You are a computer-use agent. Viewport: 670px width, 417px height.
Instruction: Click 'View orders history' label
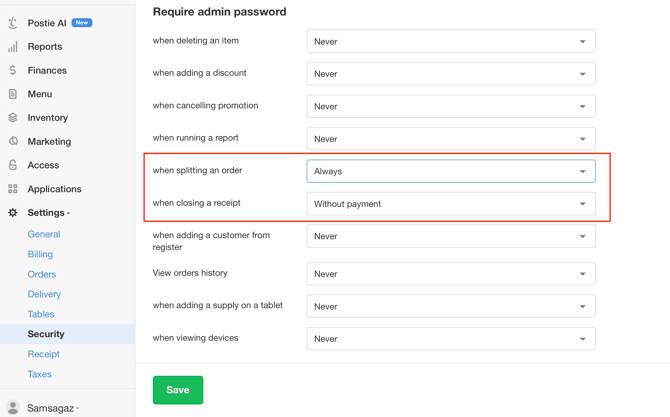click(x=190, y=273)
